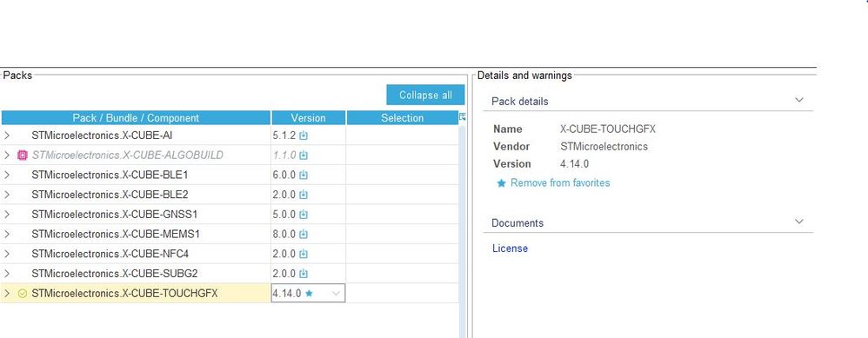Collapse the Documents section

(798, 222)
